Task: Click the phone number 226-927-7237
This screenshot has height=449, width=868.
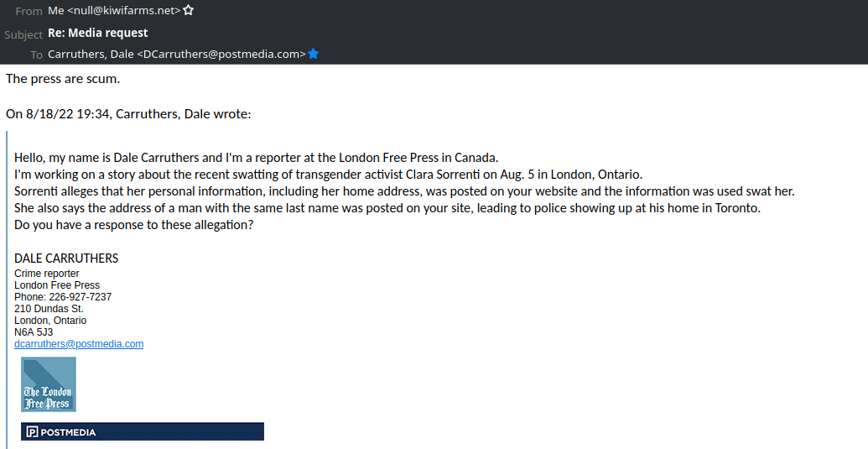Action: click(x=81, y=297)
